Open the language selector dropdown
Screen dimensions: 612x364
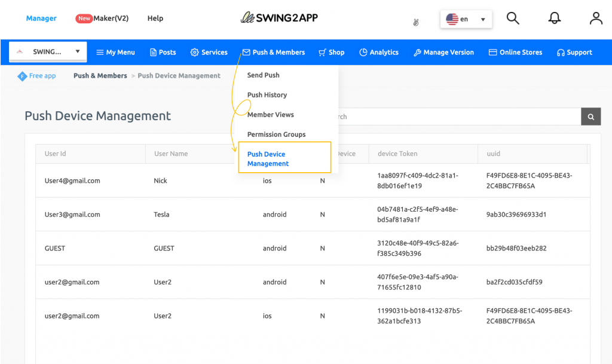click(x=466, y=19)
